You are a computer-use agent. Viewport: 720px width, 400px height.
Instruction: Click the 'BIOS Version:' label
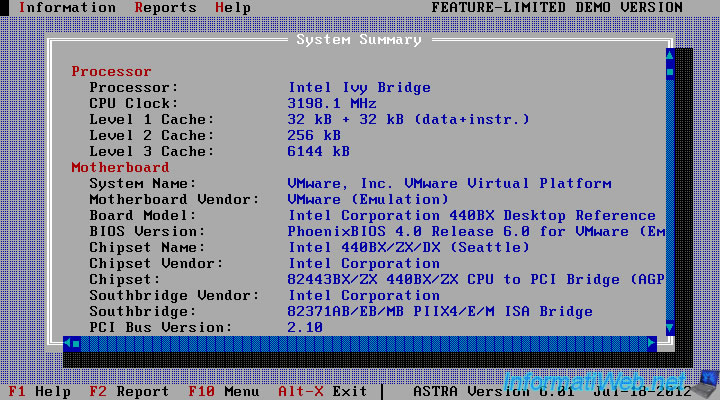pos(147,231)
